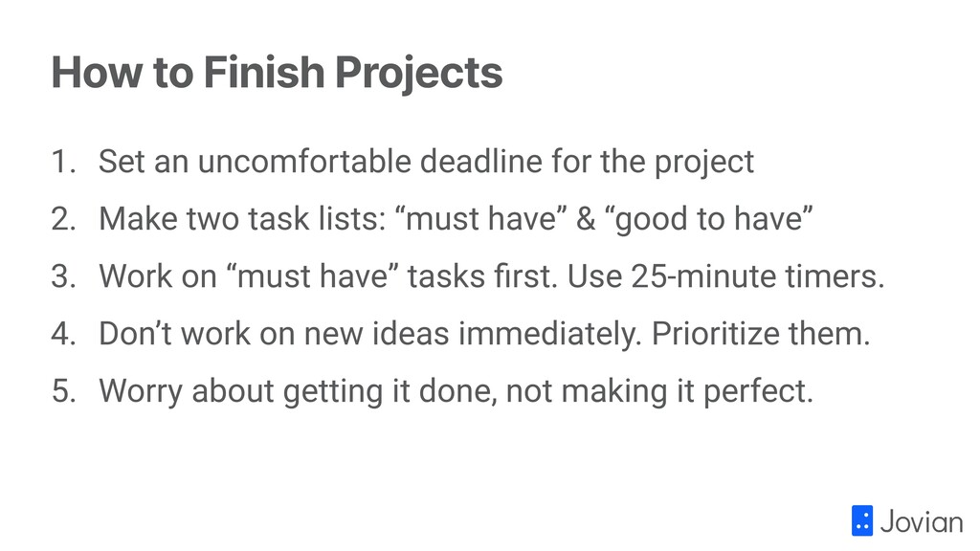The width and height of the screenshot is (980, 551).
Task: Click the word "Finish" in the title
Action: 264,72
